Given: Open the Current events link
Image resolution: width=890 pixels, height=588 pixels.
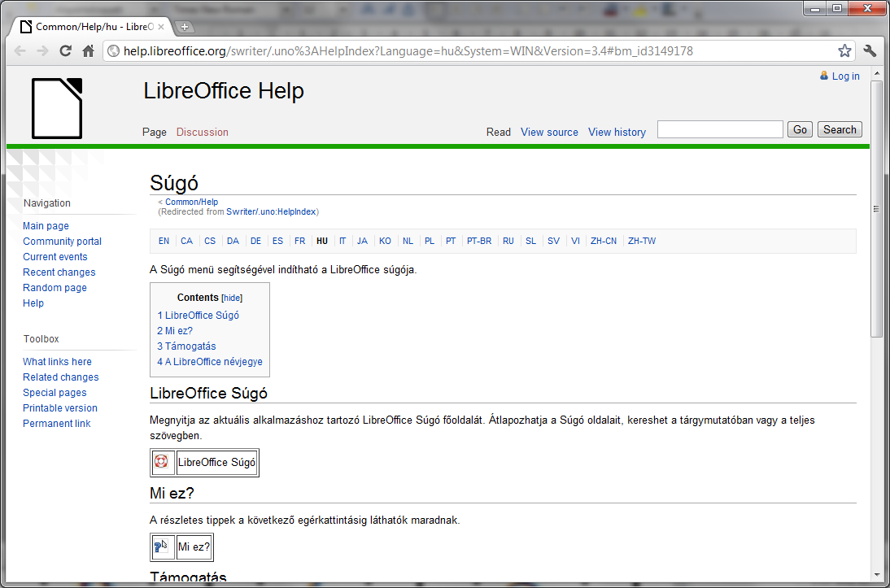Looking at the screenshot, I should (55, 256).
